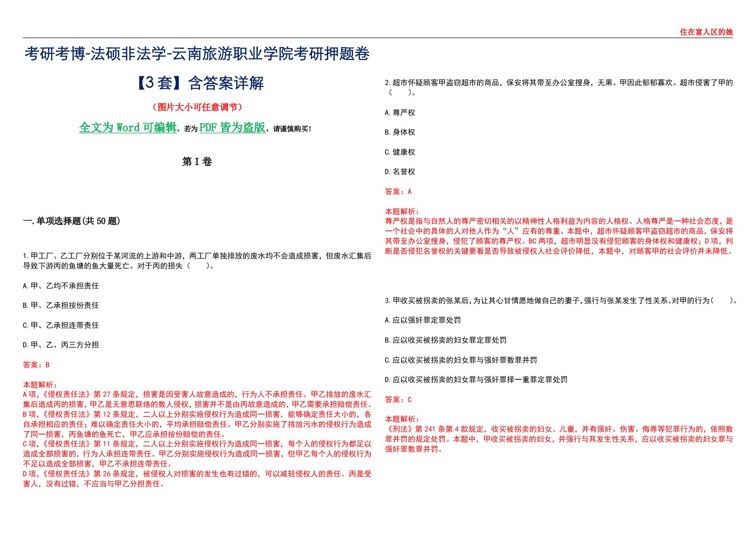Viewport: 756px width, 534px height.
Task: Select option C 强奸罪数罪并罚
Action: [x=461, y=360]
